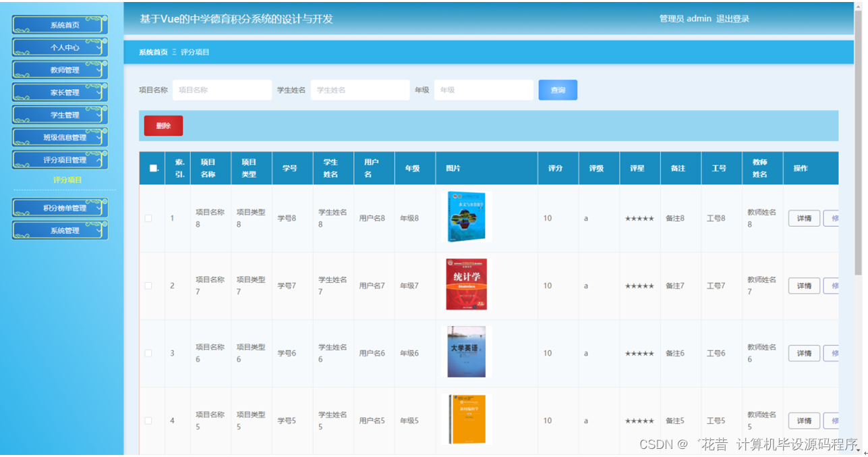Click 退出登录 to log out
The height and width of the screenshot is (457, 868).
(x=733, y=19)
